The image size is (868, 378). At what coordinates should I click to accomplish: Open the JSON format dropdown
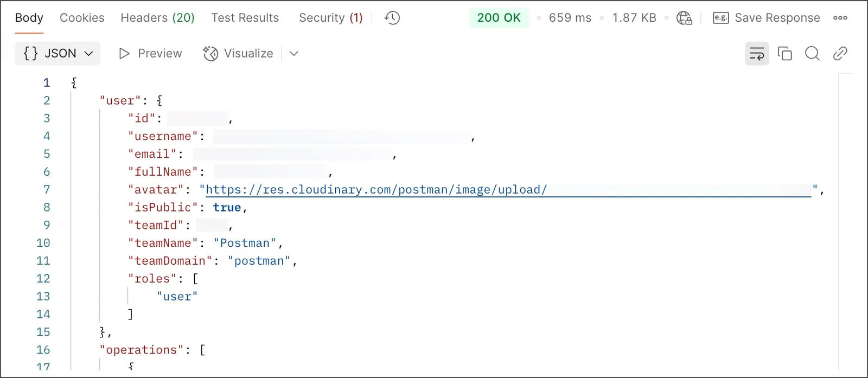pos(58,53)
